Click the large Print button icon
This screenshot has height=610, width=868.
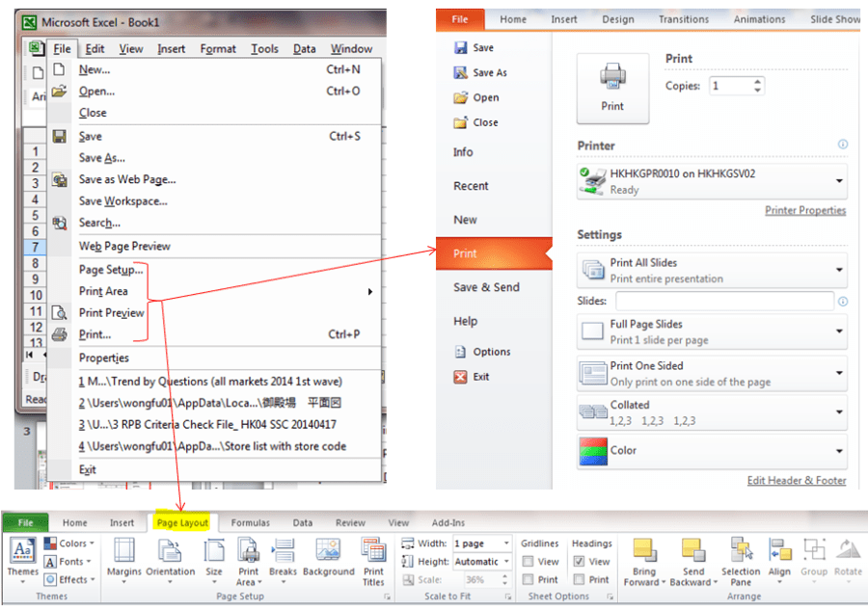coord(612,88)
